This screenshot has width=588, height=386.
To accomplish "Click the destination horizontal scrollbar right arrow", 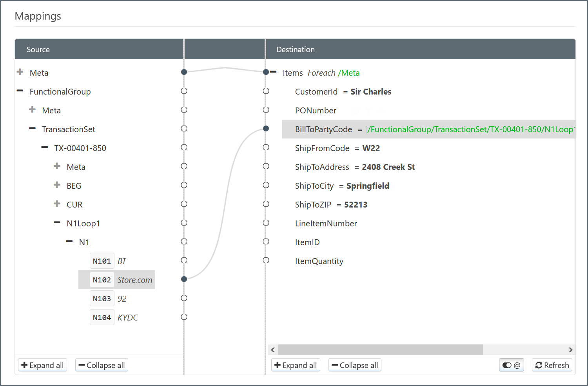I will pos(570,350).
